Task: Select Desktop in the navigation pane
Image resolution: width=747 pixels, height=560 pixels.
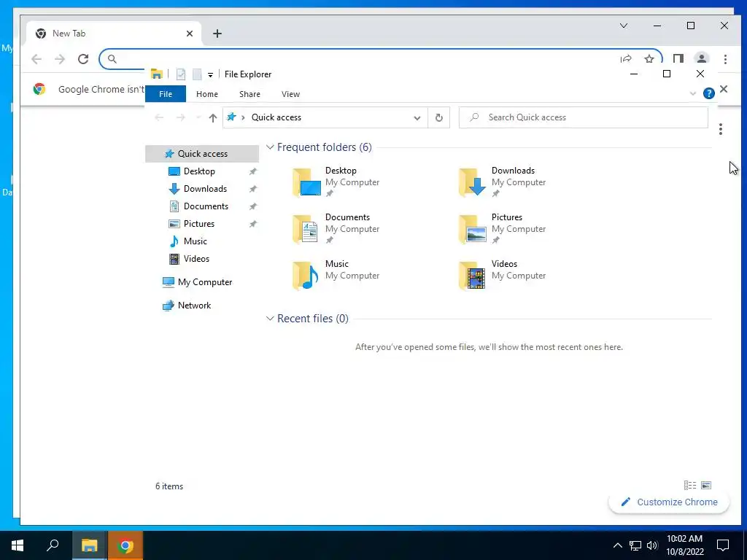Action: 199,171
